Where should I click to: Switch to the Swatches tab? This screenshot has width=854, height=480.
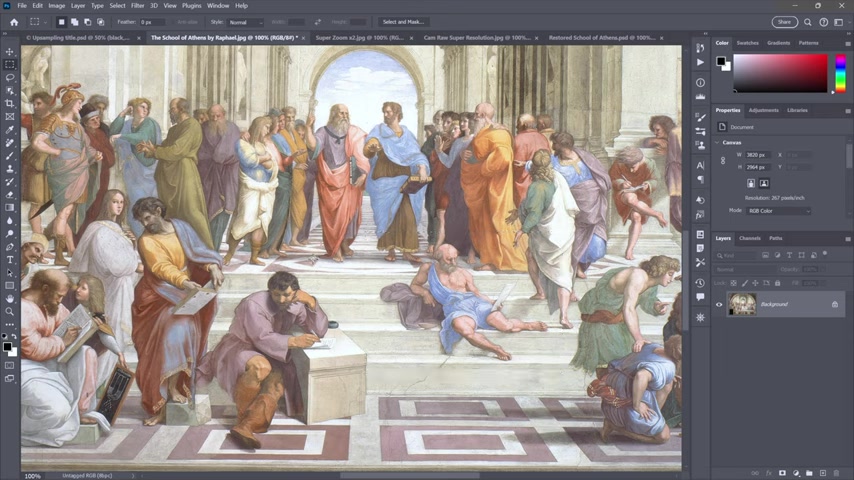click(747, 43)
